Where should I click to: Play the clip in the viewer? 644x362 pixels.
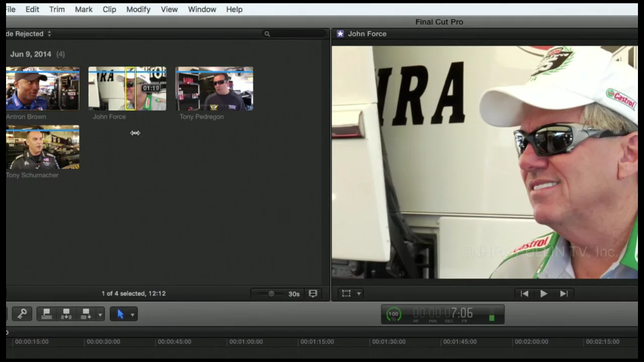tap(544, 294)
